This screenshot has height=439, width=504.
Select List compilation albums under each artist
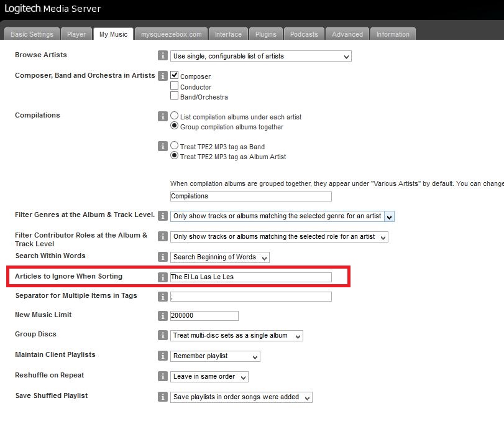pyautogui.click(x=175, y=116)
